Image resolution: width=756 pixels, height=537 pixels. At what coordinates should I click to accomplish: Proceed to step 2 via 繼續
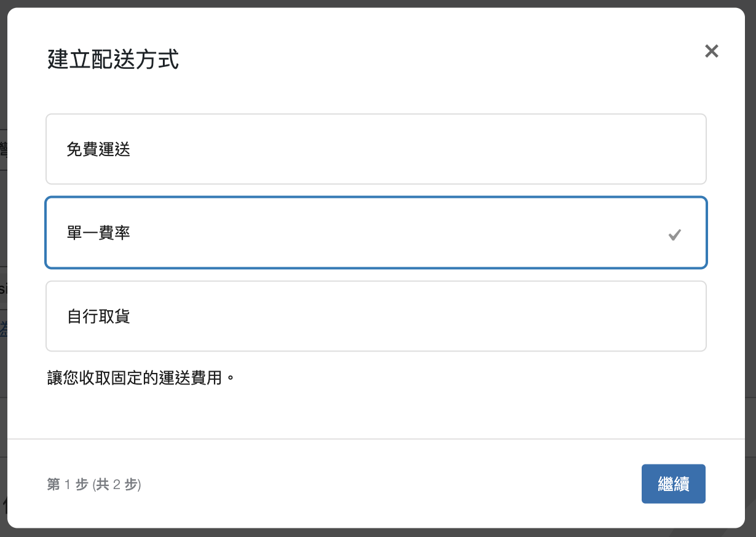click(673, 484)
